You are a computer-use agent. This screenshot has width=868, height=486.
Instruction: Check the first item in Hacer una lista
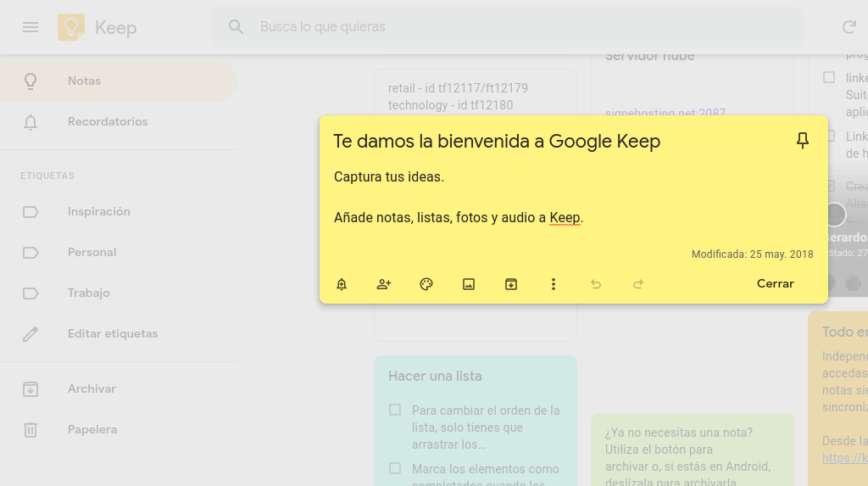click(x=395, y=411)
